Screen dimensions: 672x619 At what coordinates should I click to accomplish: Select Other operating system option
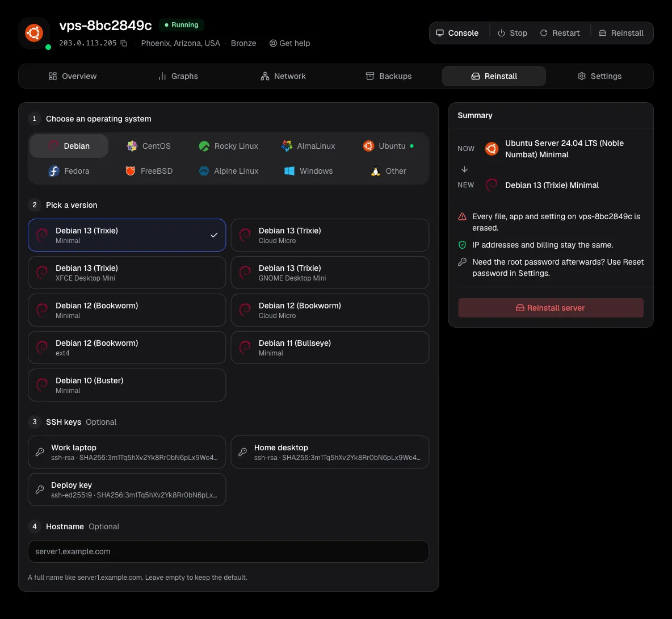[x=388, y=171]
